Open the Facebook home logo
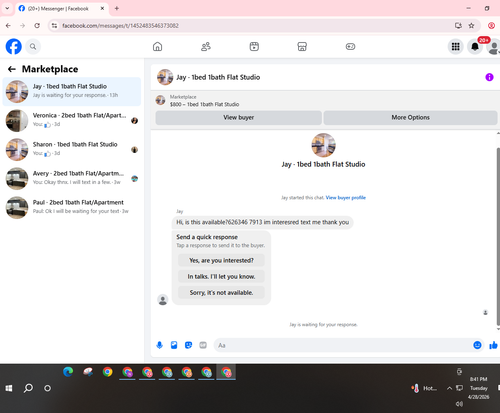500x413 pixels. 14,46
